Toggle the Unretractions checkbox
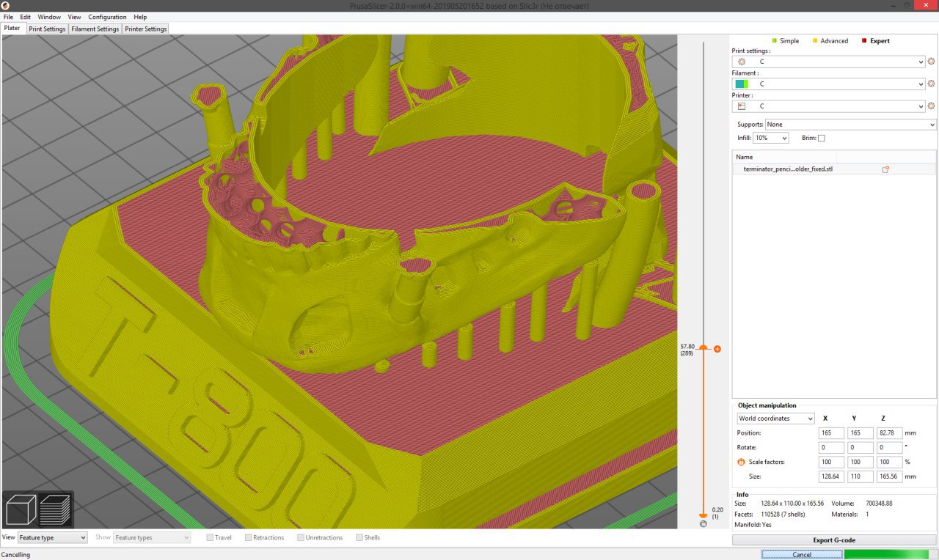Screen dimensions: 939x560 click(301, 538)
